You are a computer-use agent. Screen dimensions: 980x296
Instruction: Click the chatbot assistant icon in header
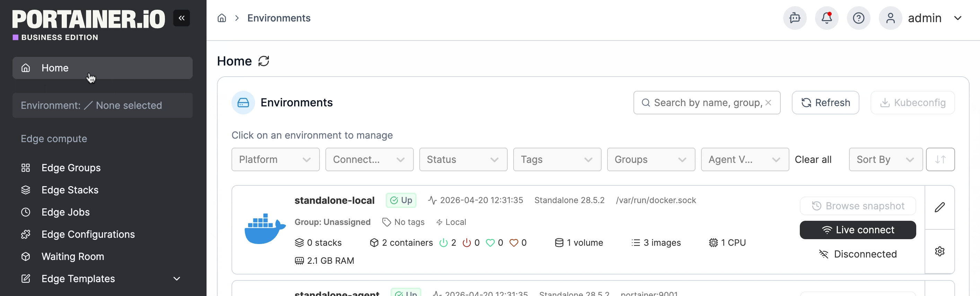point(795,18)
